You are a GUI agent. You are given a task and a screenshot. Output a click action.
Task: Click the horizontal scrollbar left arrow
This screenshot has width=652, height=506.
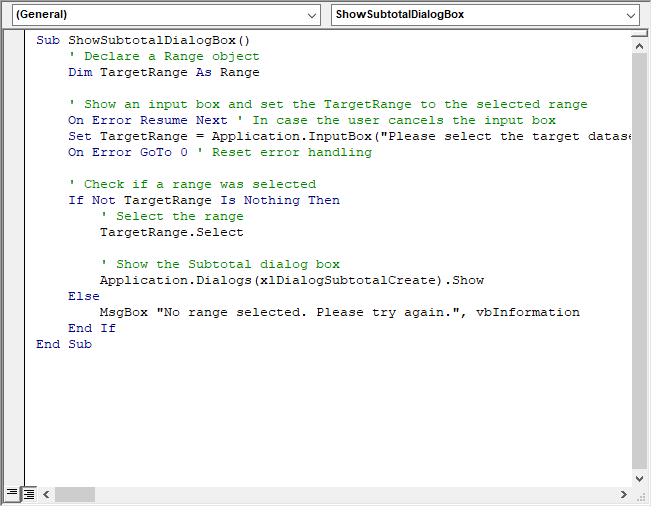click(46, 494)
